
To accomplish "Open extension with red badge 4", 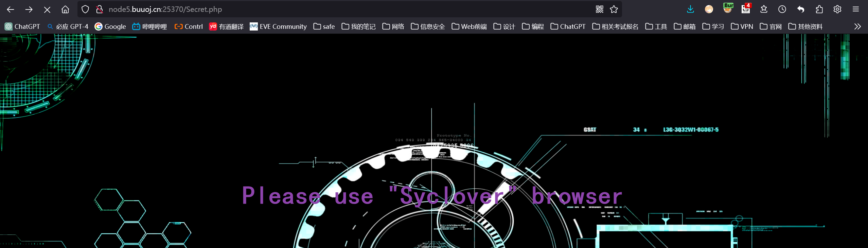I will tap(746, 8).
